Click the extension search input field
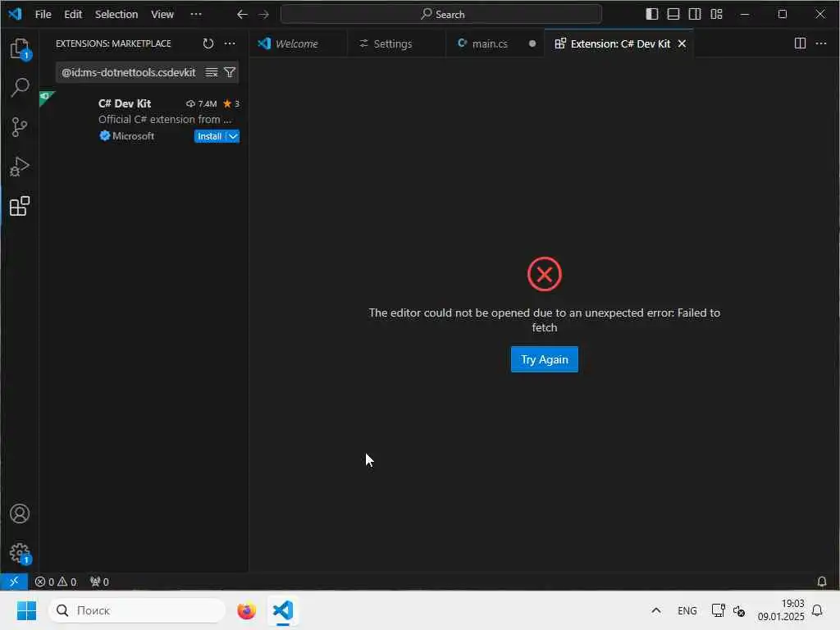The image size is (840, 630). 129,72
